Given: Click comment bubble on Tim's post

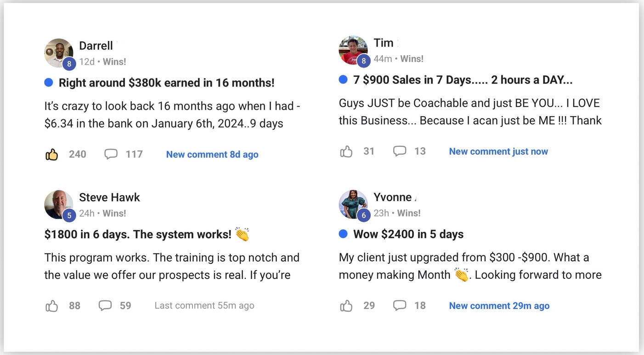Looking at the screenshot, I should pos(400,151).
